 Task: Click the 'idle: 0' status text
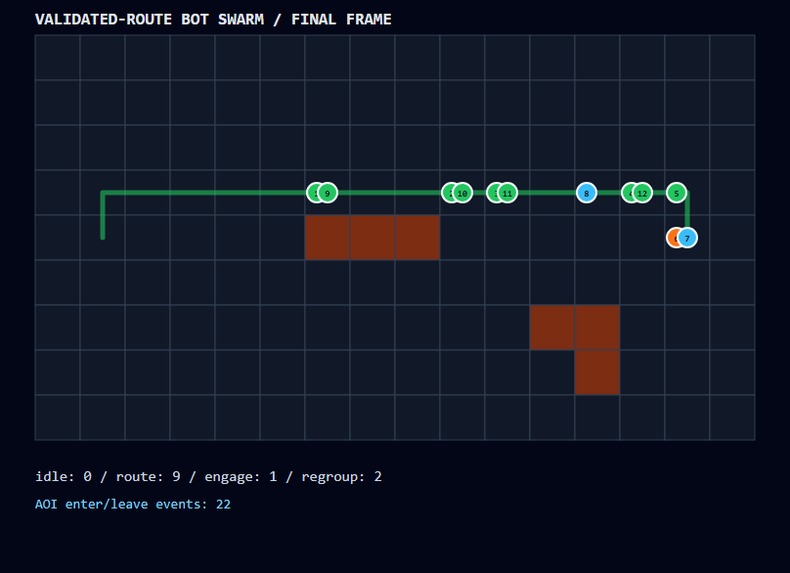tap(63, 476)
